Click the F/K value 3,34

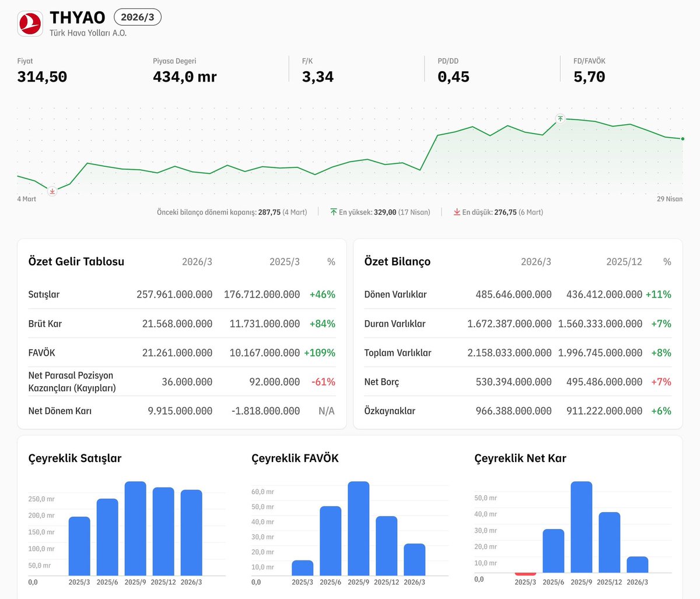point(318,76)
